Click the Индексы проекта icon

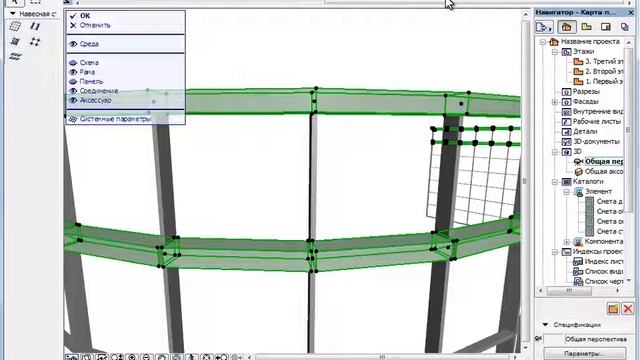coord(566,252)
